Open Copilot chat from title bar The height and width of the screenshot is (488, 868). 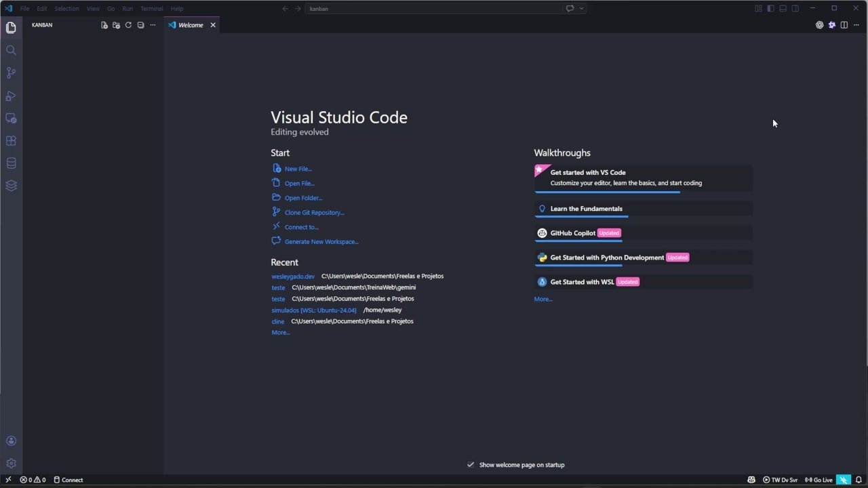coord(570,9)
